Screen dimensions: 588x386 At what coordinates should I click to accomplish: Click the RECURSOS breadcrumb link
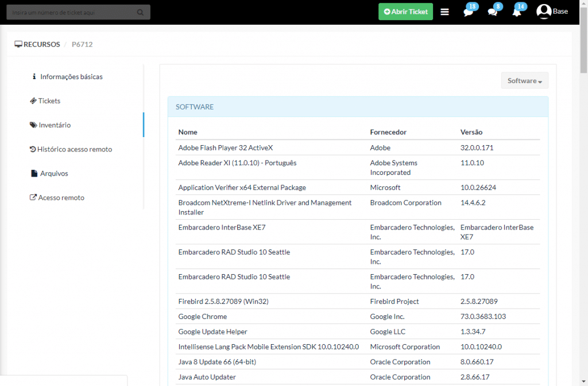coord(41,44)
